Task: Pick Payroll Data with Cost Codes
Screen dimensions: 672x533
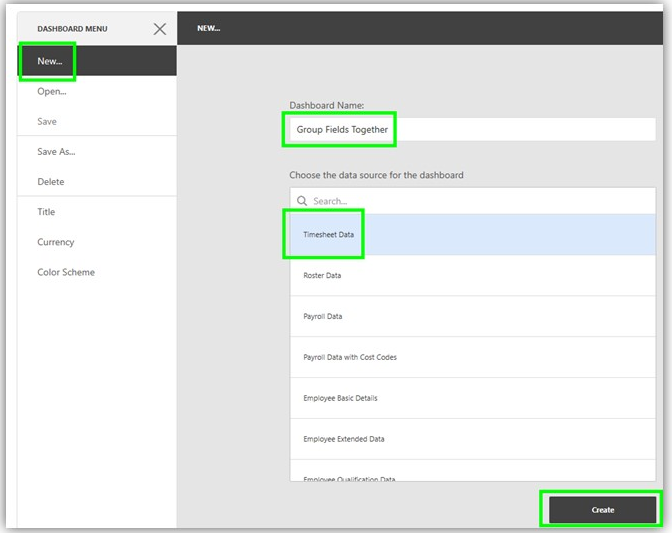Action: (473, 357)
